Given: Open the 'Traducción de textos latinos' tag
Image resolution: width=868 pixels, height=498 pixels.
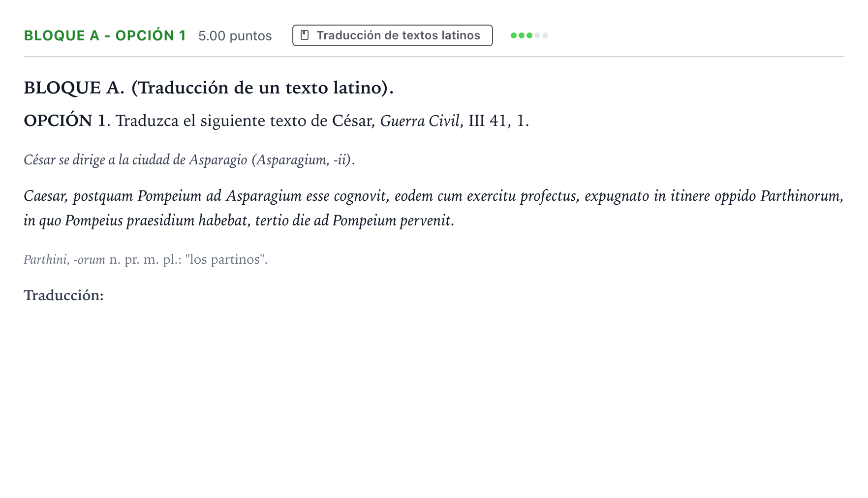Looking at the screenshot, I should click(x=392, y=35).
